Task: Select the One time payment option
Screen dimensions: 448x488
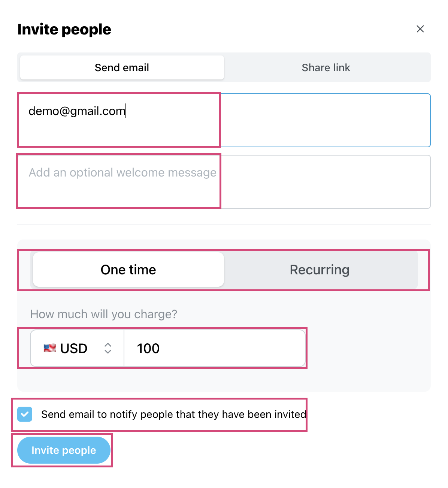Action: 128,269
